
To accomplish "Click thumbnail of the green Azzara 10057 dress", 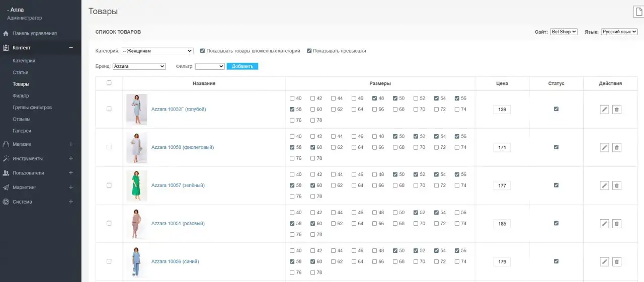I will tap(137, 185).
